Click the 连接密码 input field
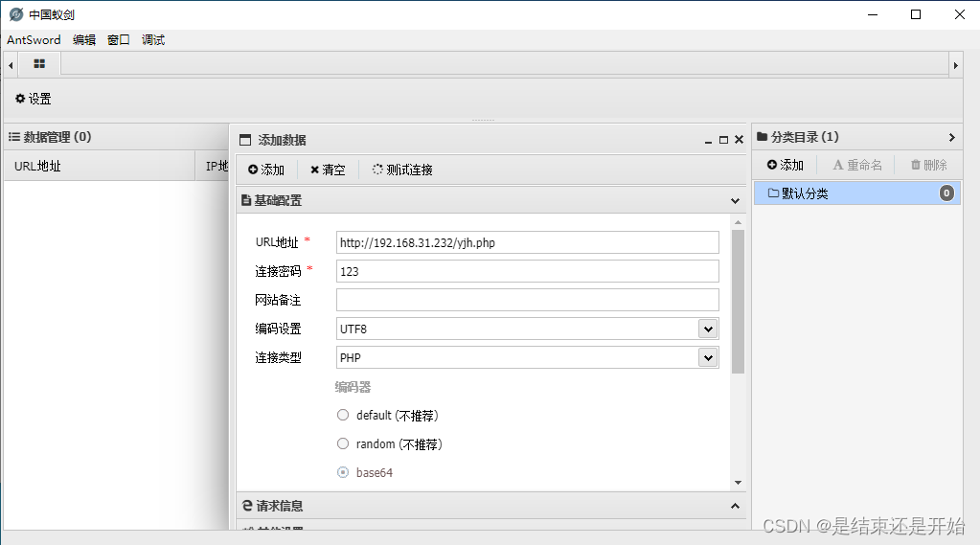Screen dimensions: 980x545 pyautogui.click(x=528, y=271)
